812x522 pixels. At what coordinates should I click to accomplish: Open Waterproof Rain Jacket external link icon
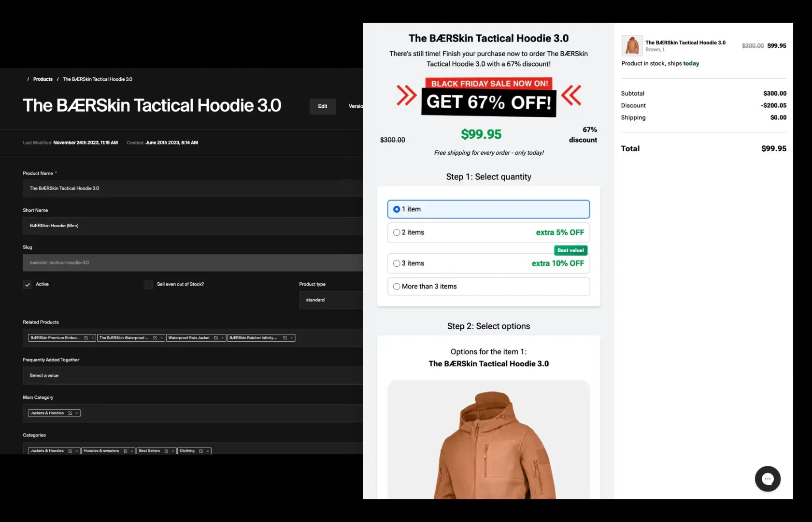216,338
